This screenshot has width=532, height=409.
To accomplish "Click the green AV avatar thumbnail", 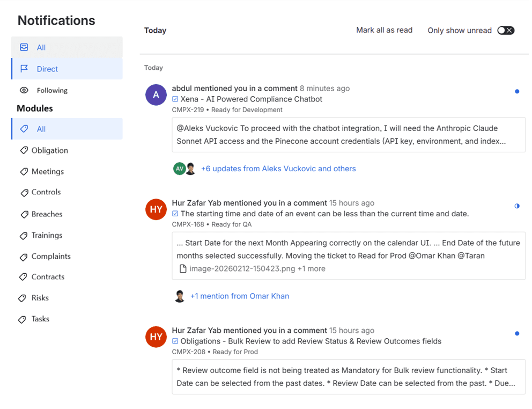I will (x=179, y=169).
